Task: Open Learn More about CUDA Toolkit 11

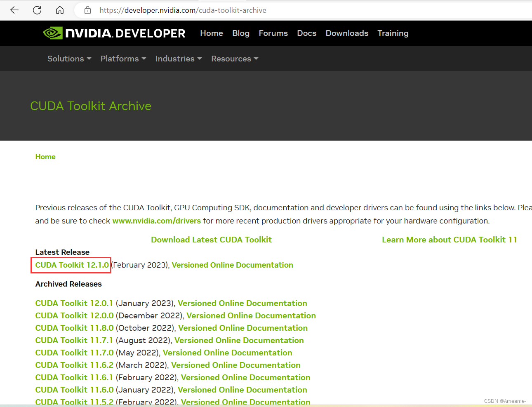Action: (x=449, y=240)
